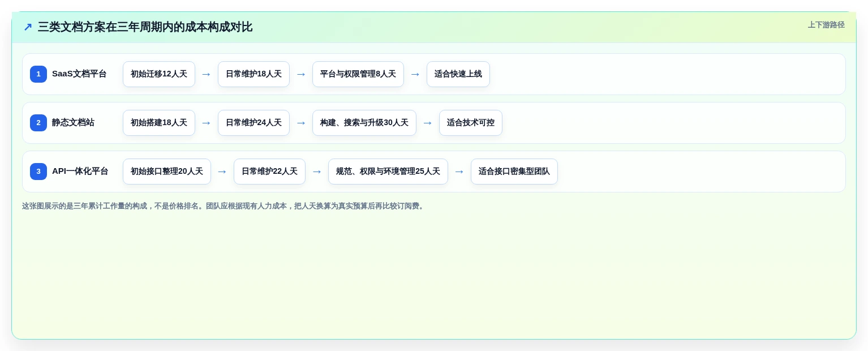This screenshot has height=351, width=868.
Task: Click the 初始接口整理20人天 step box
Action: 167,172
